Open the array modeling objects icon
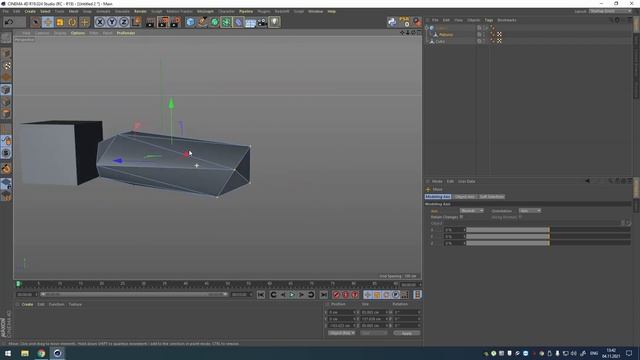Screen dimensions: 640x360 tap(226, 22)
